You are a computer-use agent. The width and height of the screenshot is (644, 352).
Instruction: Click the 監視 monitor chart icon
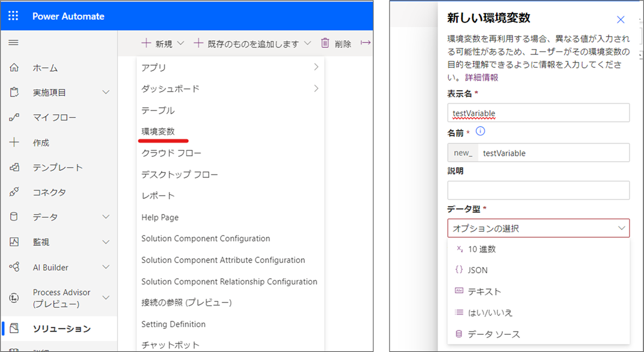pos(14,242)
